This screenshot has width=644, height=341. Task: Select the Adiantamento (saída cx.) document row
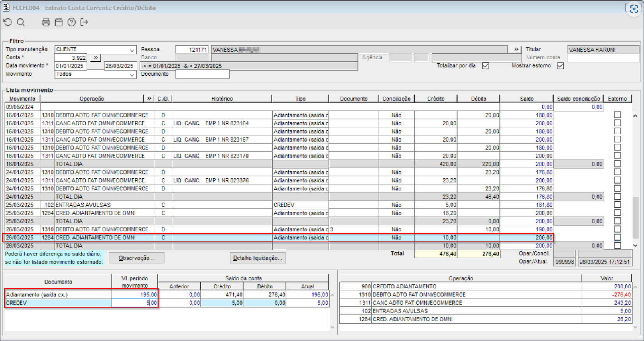pyautogui.click(x=167, y=295)
